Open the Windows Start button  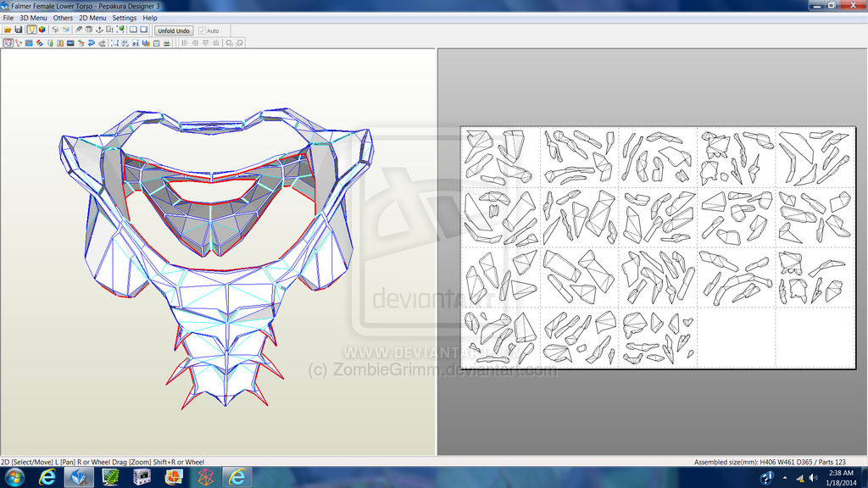(14, 477)
